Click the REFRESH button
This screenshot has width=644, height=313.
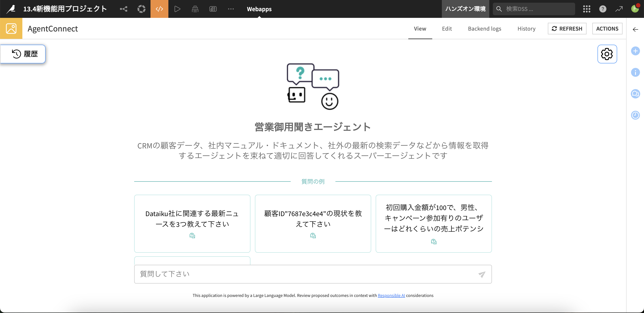pyautogui.click(x=567, y=29)
